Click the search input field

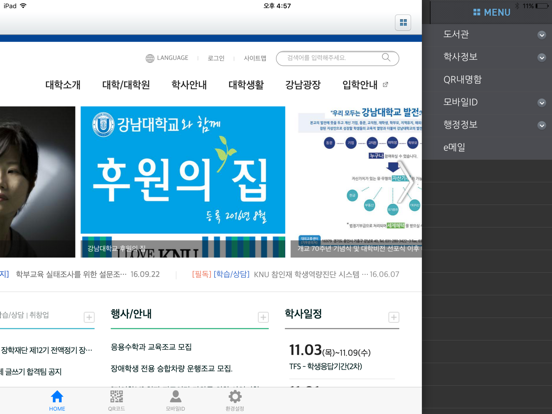pyautogui.click(x=337, y=58)
